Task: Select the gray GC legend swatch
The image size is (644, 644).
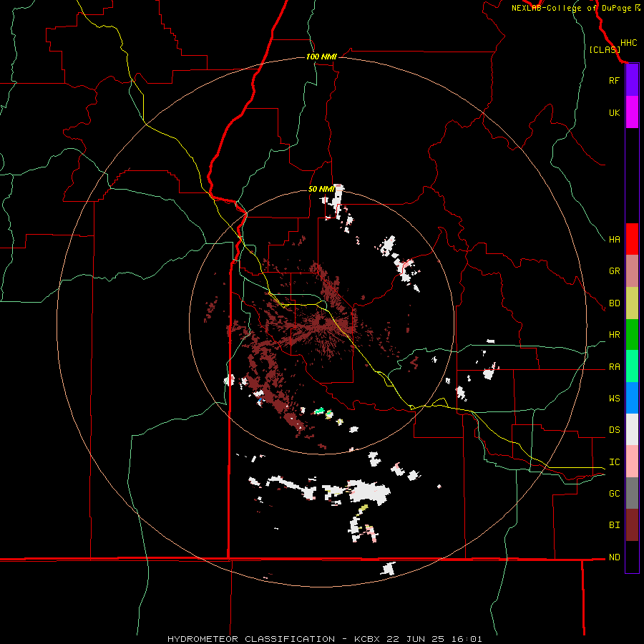Action: [632, 493]
